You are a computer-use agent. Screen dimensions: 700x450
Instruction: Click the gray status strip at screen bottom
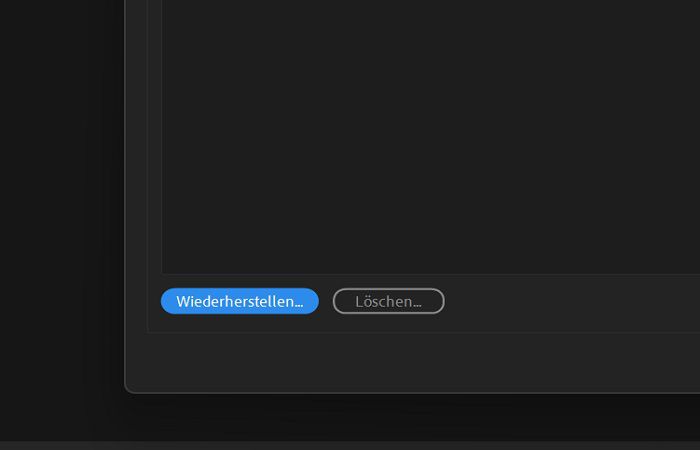pyautogui.click(x=350, y=446)
